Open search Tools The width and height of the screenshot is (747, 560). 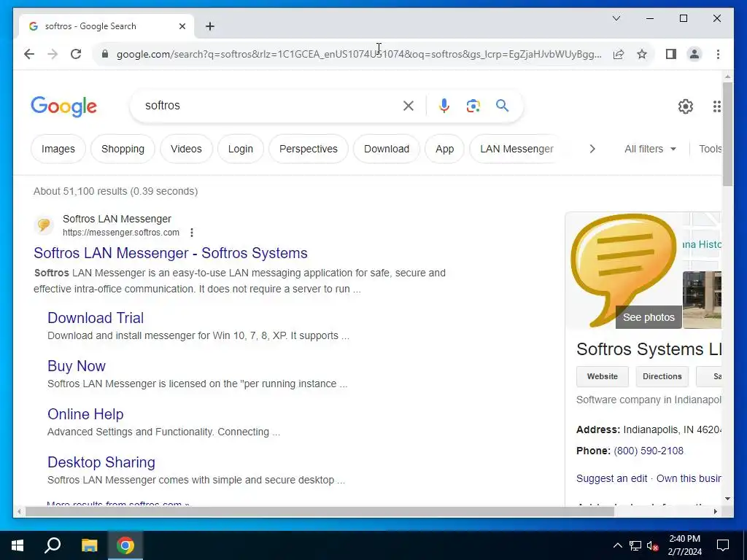pyautogui.click(x=711, y=149)
